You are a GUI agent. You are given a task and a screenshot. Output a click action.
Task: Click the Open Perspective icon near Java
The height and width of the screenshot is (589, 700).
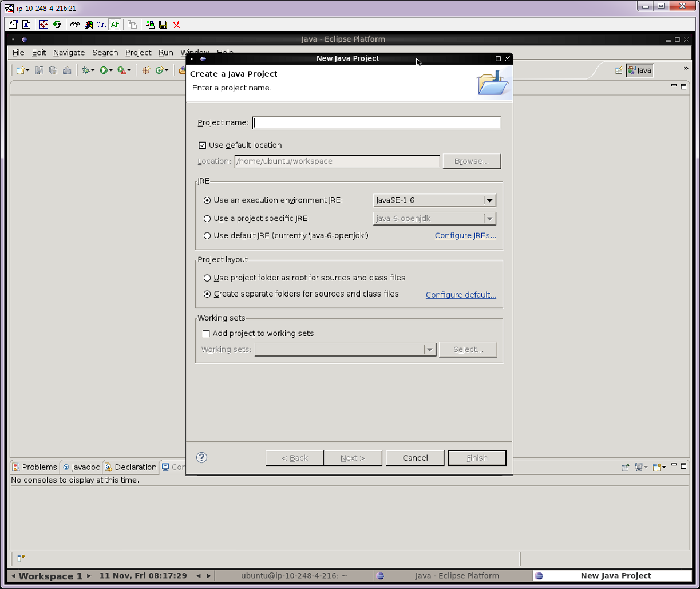coord(618,70)
